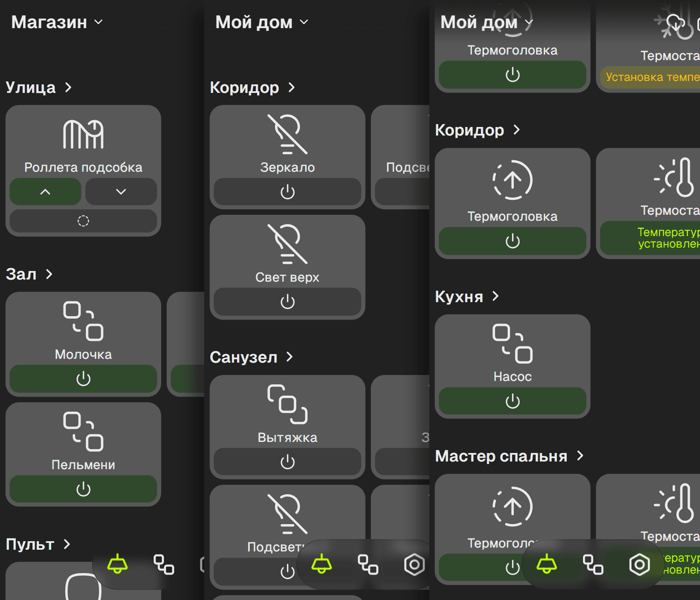Image resolution: width=700 pixels, height=600 pixels.
Task: Turn off the Насос power button
Action: pyautogui.click(x=512, y=401)
